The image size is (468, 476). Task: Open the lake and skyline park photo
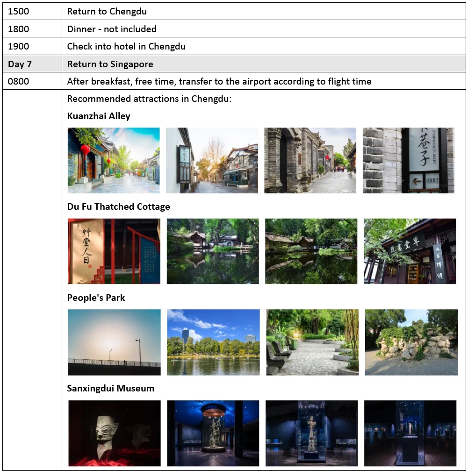[x=213, y=342]
